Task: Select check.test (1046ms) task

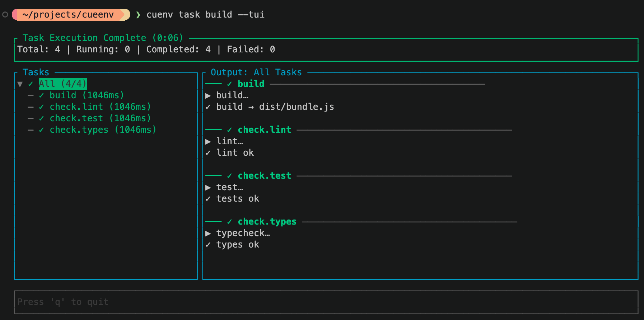Action: click(x=100, y=118)
